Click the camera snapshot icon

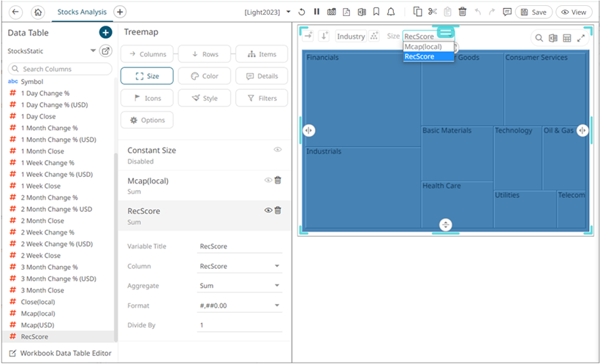coord(331,12)
